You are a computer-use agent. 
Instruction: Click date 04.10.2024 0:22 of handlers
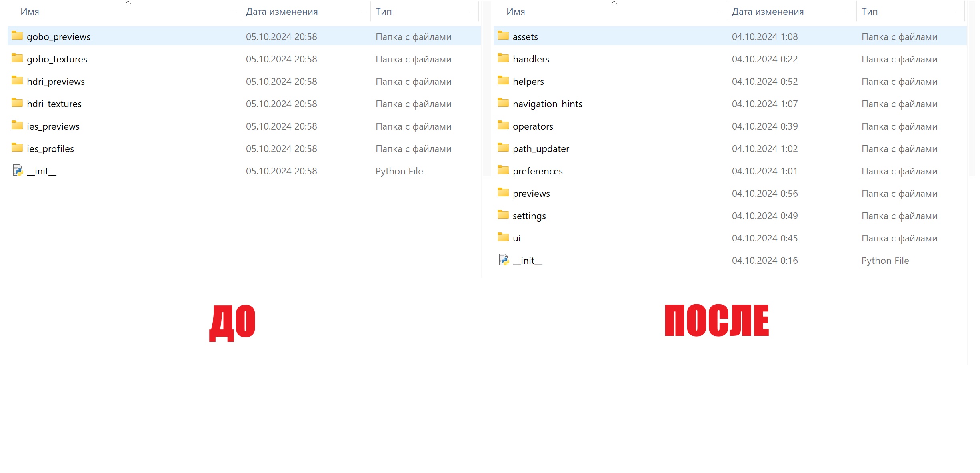click(765, 59)
